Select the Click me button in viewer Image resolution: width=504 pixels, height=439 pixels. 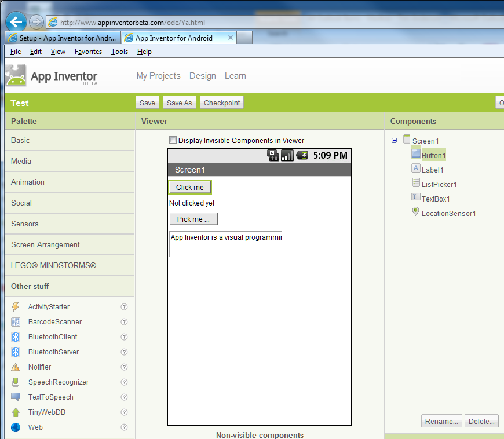(190, 187)
